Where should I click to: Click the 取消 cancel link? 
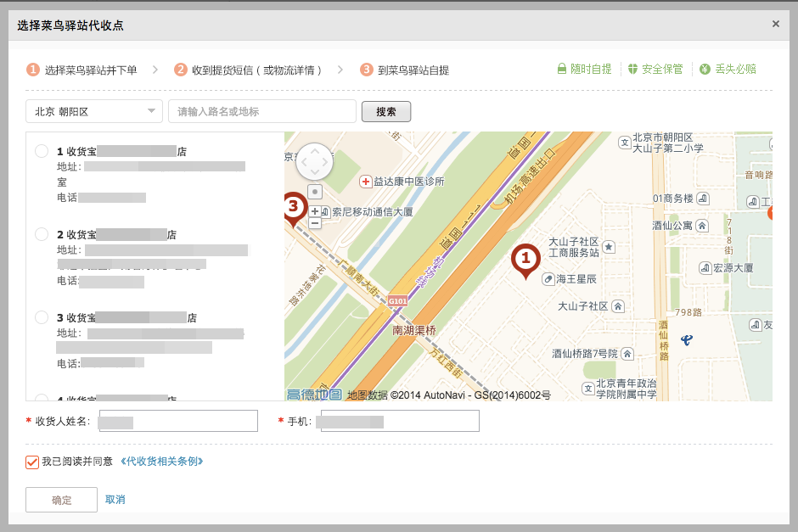[115, 500]
